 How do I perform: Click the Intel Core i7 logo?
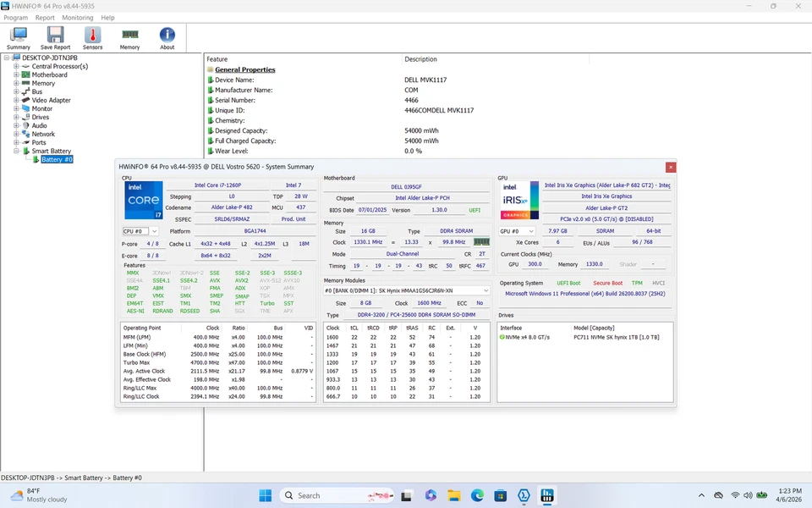pyautogui.click(x=144, y=200)
